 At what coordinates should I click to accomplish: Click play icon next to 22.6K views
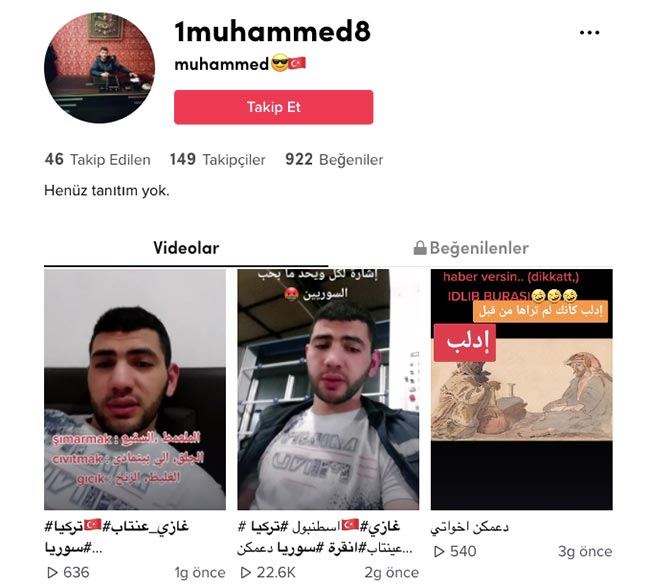coord(246,573)
